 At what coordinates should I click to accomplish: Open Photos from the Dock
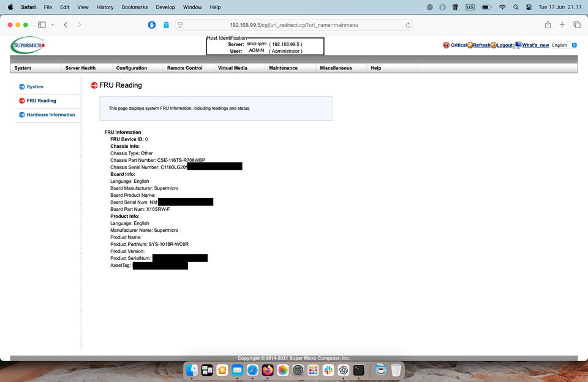point(283,370)
